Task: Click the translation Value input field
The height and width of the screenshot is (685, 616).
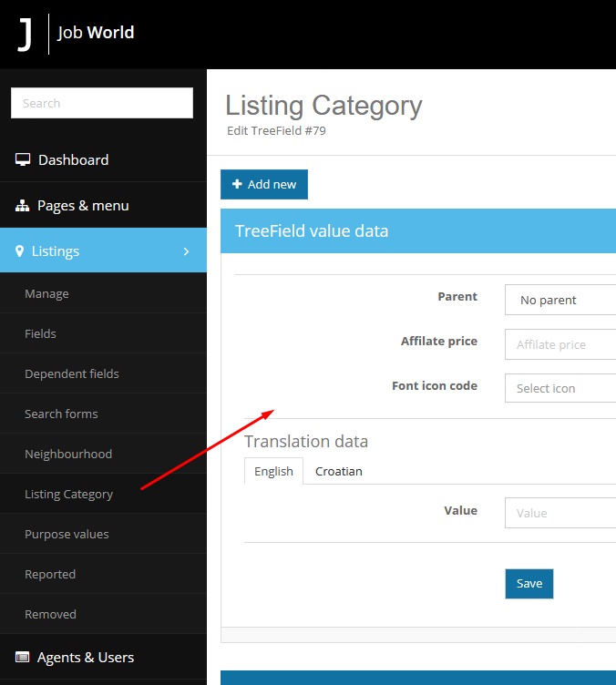Action: pos(560,513)
